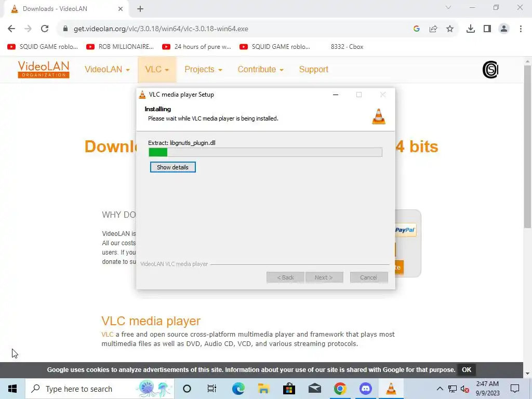
Task: Click Show details in VLC Setup
Action: tap(172, 167)
